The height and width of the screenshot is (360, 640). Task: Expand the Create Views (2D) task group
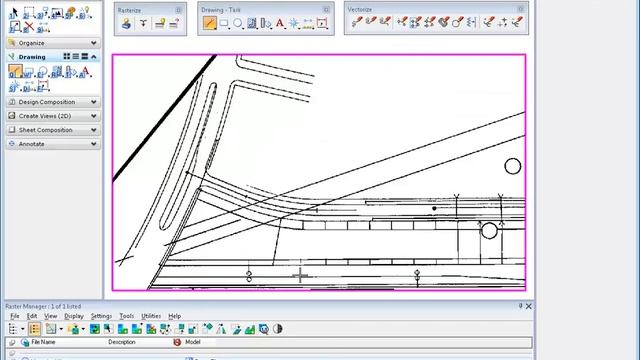click(94, 116)
